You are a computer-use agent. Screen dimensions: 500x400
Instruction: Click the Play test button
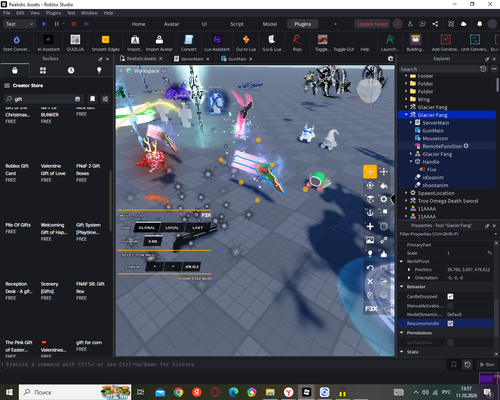(x=44, y=24)
